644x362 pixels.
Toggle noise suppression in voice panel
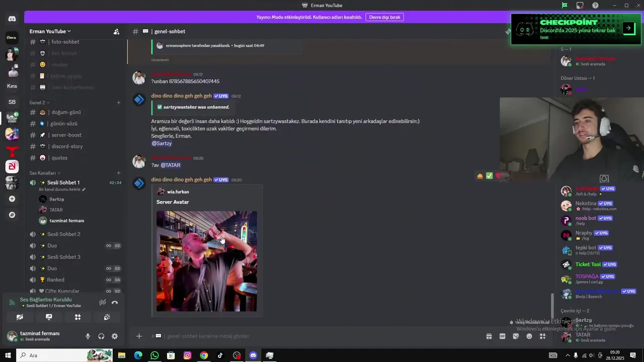[102, 302]
